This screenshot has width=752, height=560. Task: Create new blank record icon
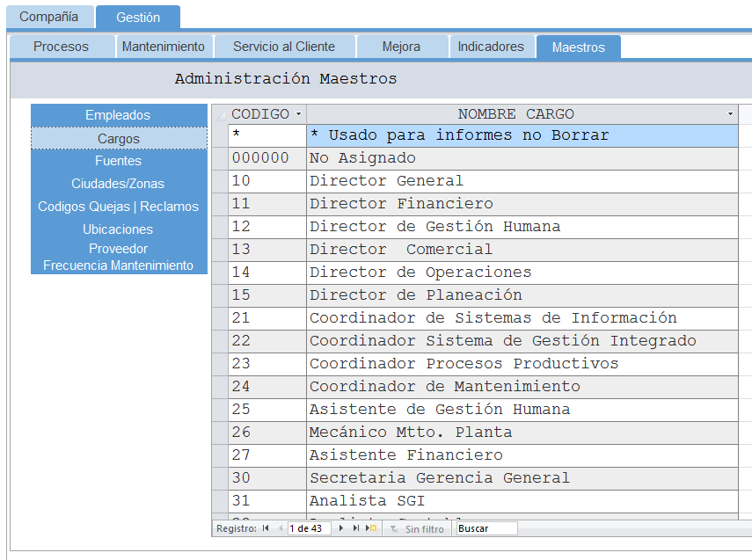[371, 528]
